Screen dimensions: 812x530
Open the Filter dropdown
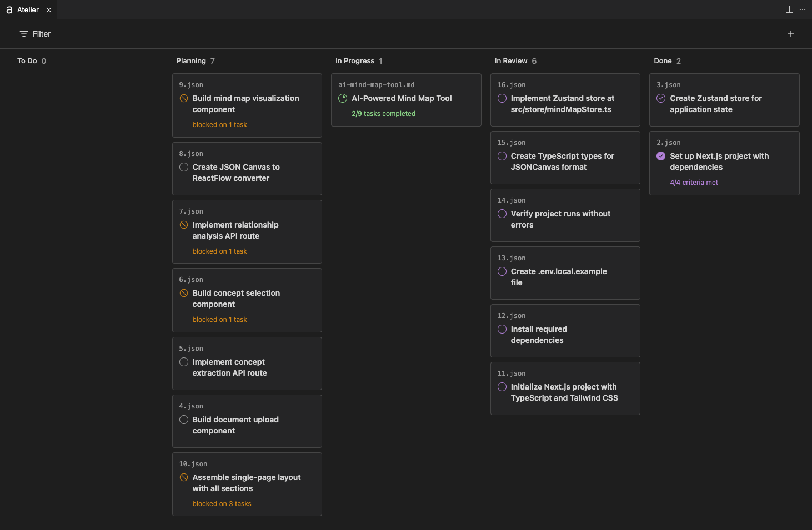tap(36, 34)
